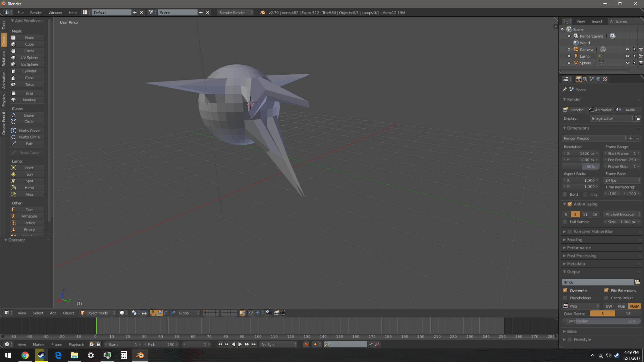The image size is (644, 362).
Task: Add a UV Sphere mesh
Action: 27,58
